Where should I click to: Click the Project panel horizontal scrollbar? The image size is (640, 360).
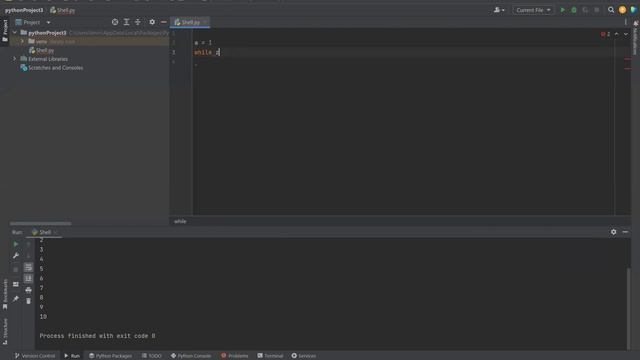click(x=40, y=223)
